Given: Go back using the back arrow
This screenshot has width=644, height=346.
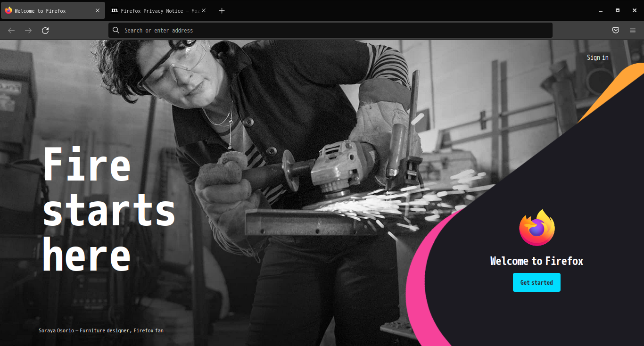Looking at the screenshot, I should 11,30.
